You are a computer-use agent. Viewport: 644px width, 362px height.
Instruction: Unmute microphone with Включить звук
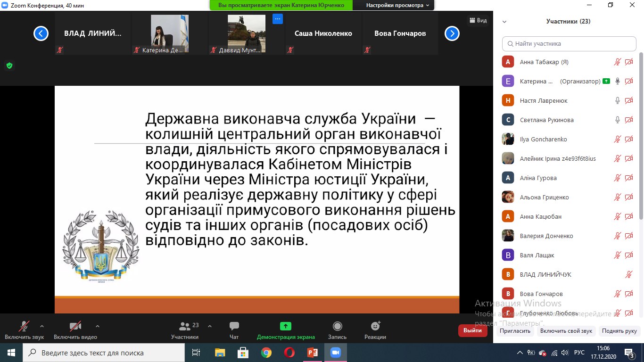click(x=24, y=327)
